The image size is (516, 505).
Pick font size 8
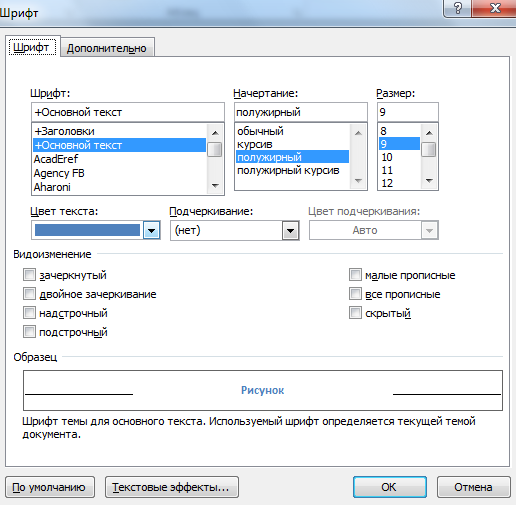click(x=399, y=131)
